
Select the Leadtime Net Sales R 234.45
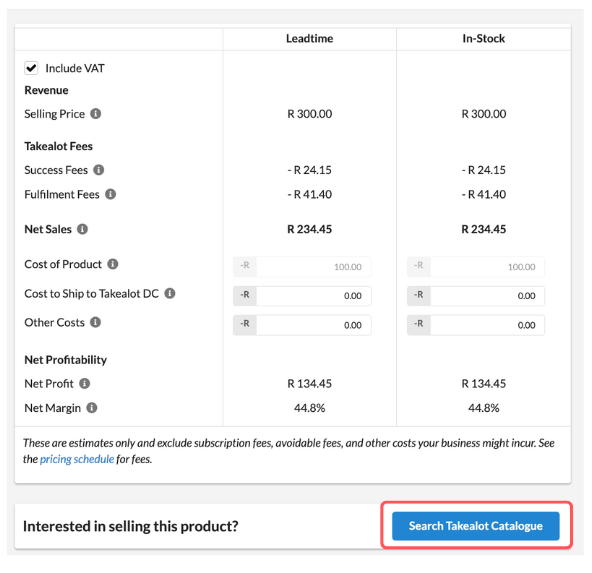[x=310, y=229]
